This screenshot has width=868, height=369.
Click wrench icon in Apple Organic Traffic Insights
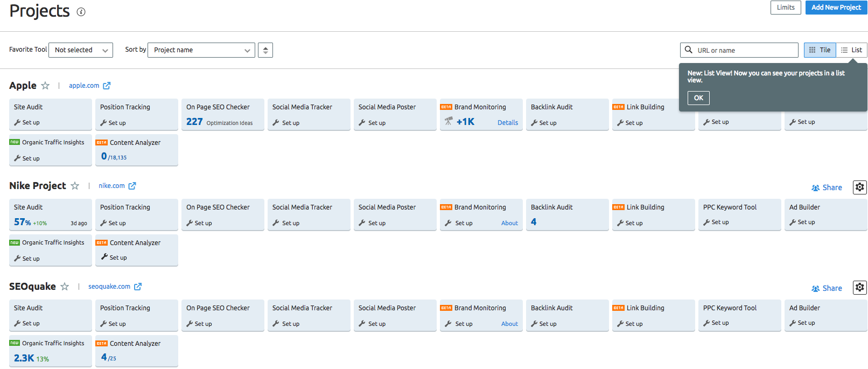tap(17, 158)
